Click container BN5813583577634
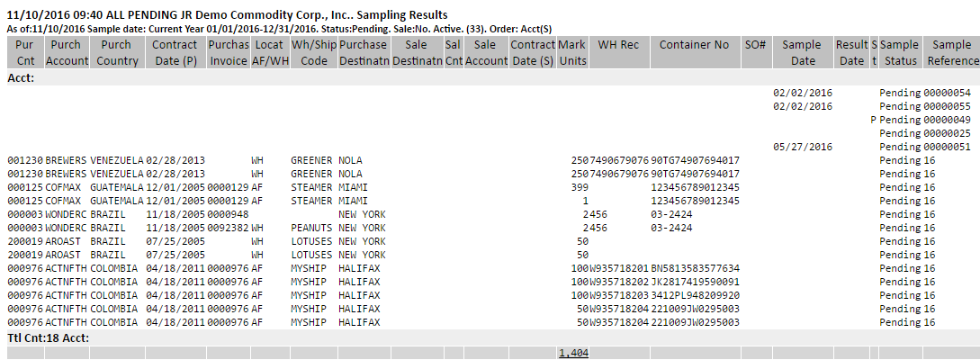The height and width of the screenshot is (360, 980). click(x=695, y=268)
